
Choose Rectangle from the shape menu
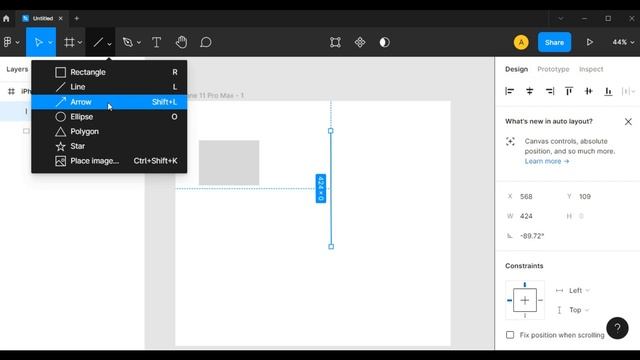[109, 72]
